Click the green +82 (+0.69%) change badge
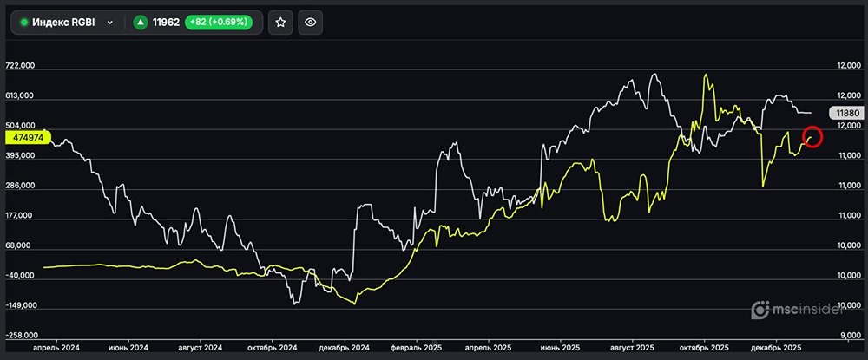The height and width of the screenshot is (360, 868). (x=218, y=23)
